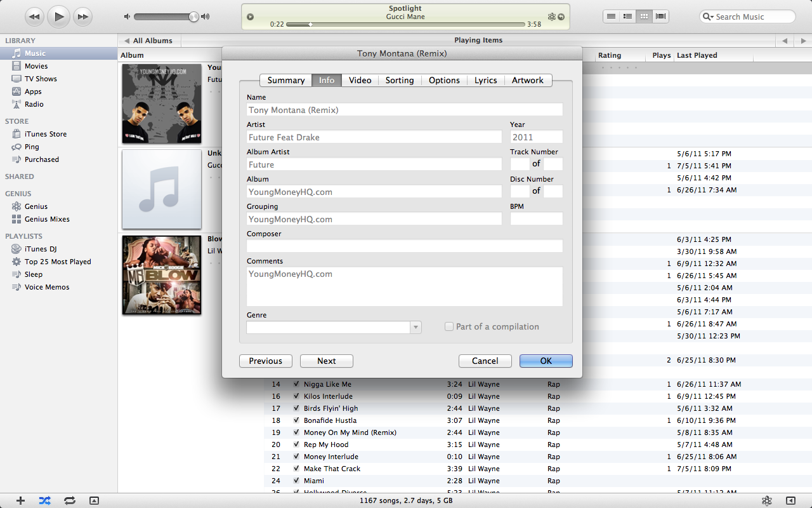Uncheck the Make That Crack checkbox

tap(296, 469)
